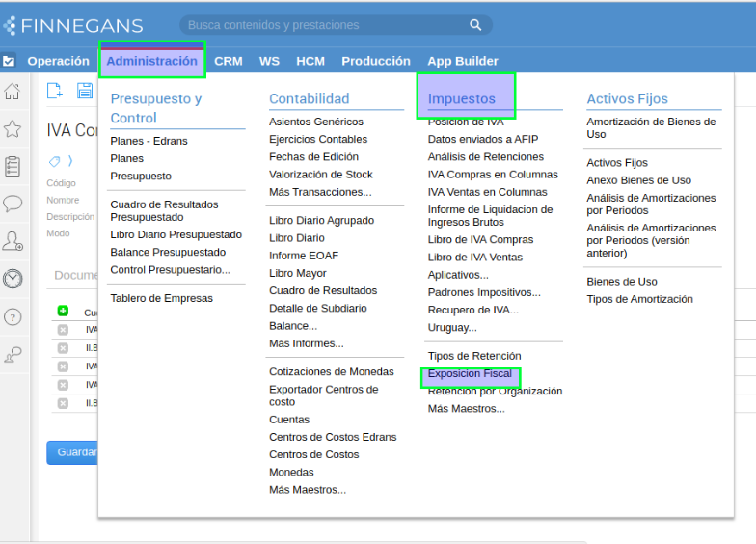Open the help question mark icon
Viewport: 756px width, 544px height.
(13, 316)
